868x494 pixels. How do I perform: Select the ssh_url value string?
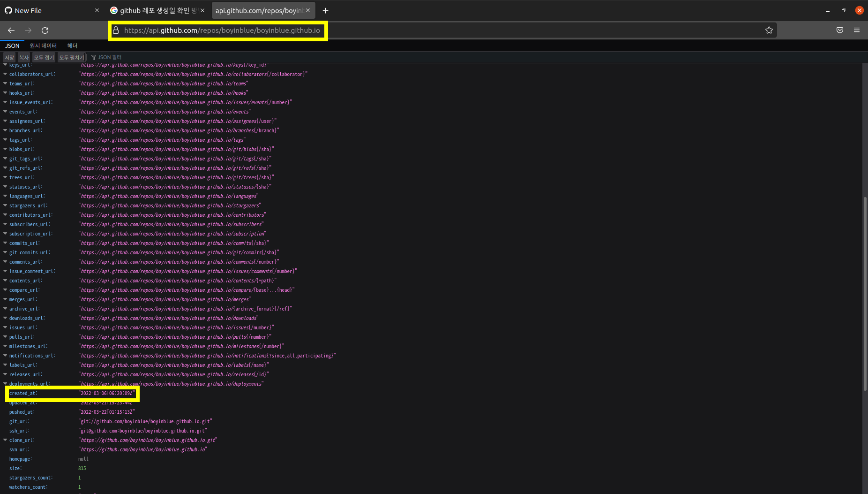click(142, 431)
